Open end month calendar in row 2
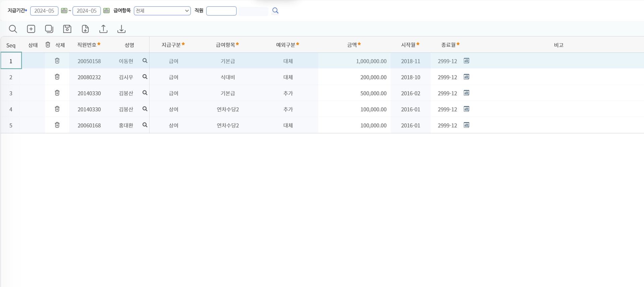This screenshot has width=644, height=287. [467, 77]
